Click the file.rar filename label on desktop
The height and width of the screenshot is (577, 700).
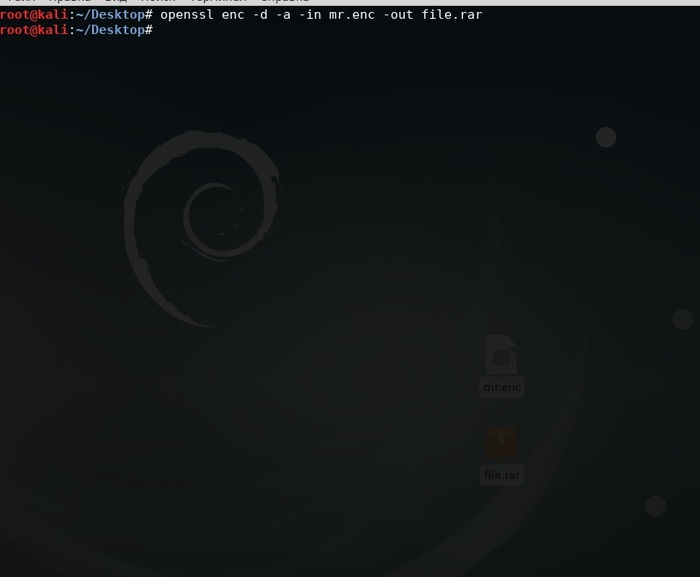502,475
